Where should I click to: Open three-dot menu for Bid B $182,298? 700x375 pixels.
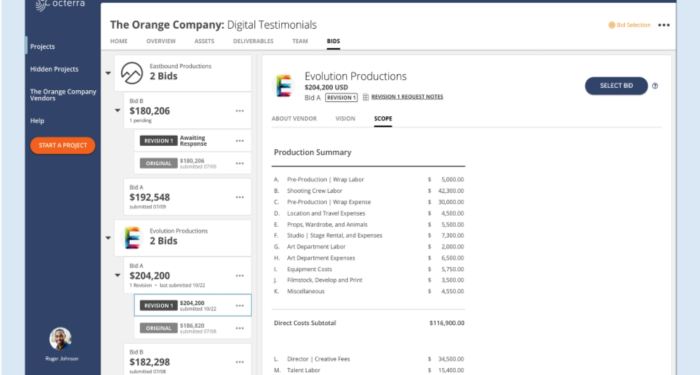(x=240, y=362)
